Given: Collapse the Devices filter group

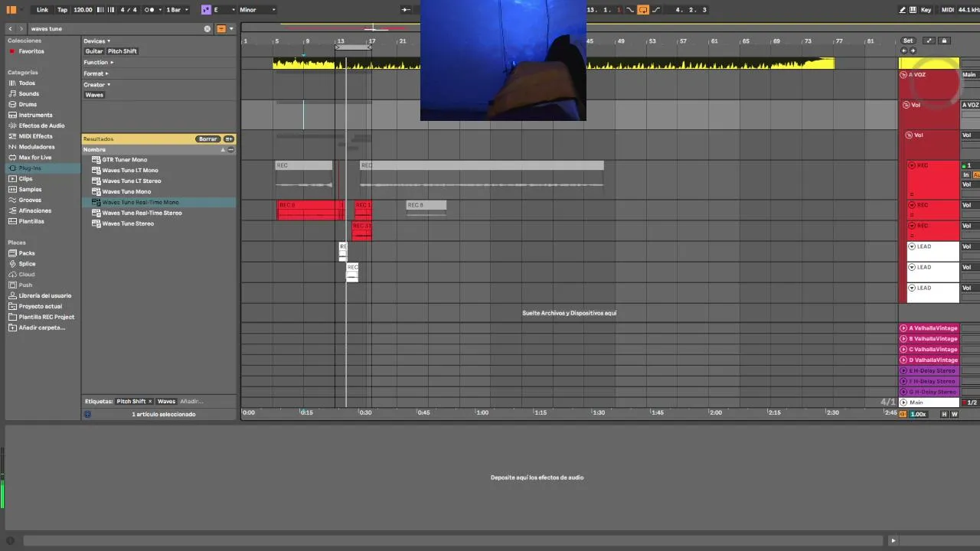Looking at the screenshot, I should coord(97,41).
